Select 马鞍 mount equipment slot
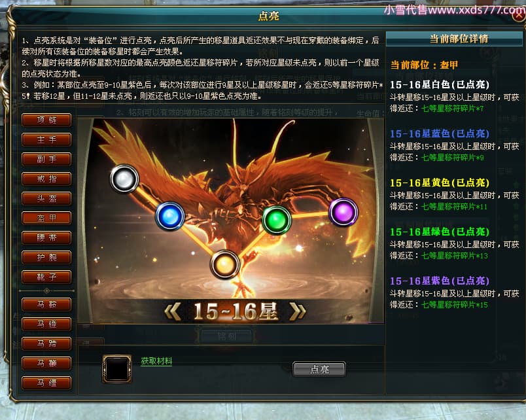This screenshot has width=526, height=420. [46, 305]
